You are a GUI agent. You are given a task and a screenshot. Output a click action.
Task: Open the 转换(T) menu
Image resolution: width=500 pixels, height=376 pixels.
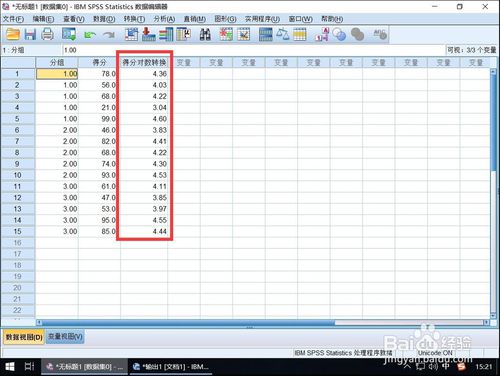point(134,19)
